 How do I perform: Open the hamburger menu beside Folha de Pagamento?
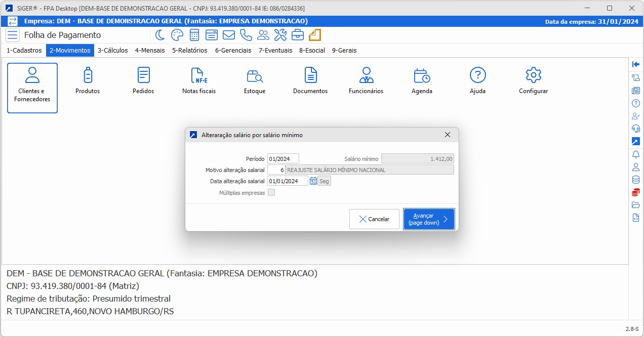click(13, 35)
